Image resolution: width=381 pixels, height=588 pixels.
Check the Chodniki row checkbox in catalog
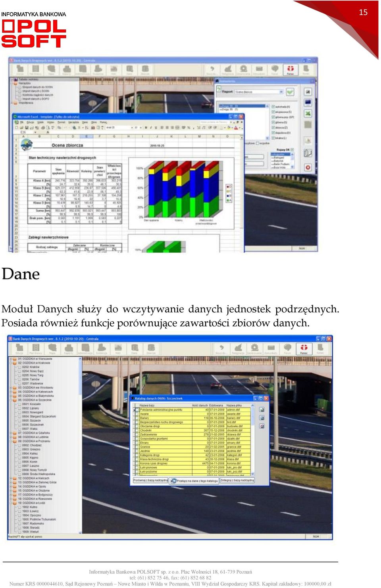pyautogui.click(x=137, y=430)
